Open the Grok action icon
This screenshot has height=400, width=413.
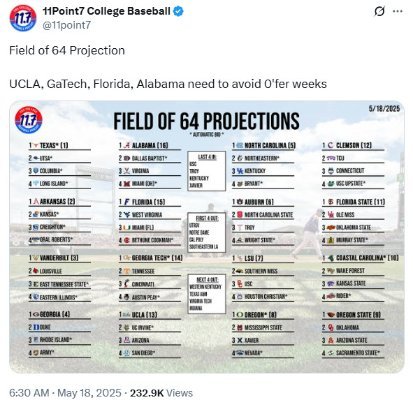point(379,11)
